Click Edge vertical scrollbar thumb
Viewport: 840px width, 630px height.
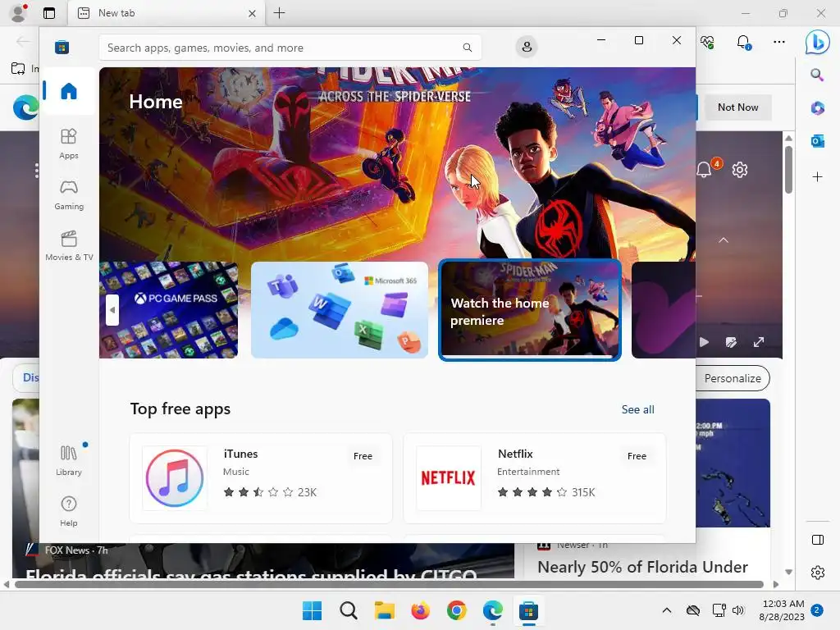(788, 169)
